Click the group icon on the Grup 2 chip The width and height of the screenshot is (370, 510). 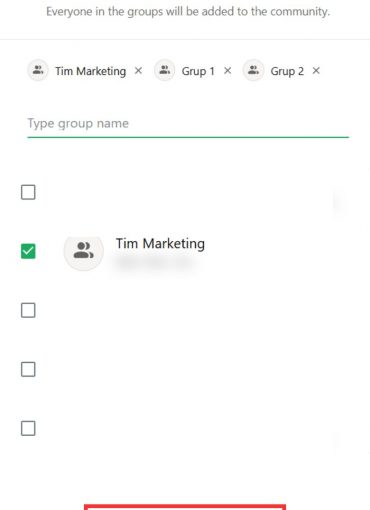[x=253, y=70]
